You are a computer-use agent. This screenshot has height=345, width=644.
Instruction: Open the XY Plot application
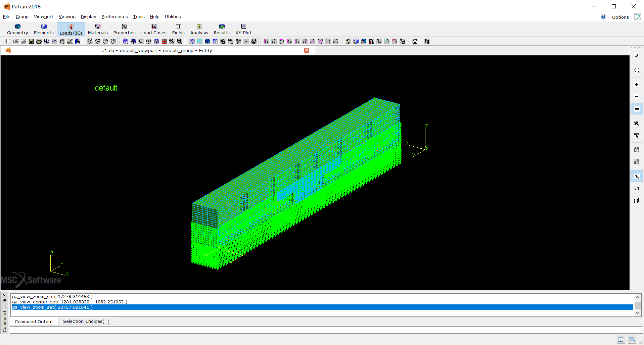click(x=243, y=29)
